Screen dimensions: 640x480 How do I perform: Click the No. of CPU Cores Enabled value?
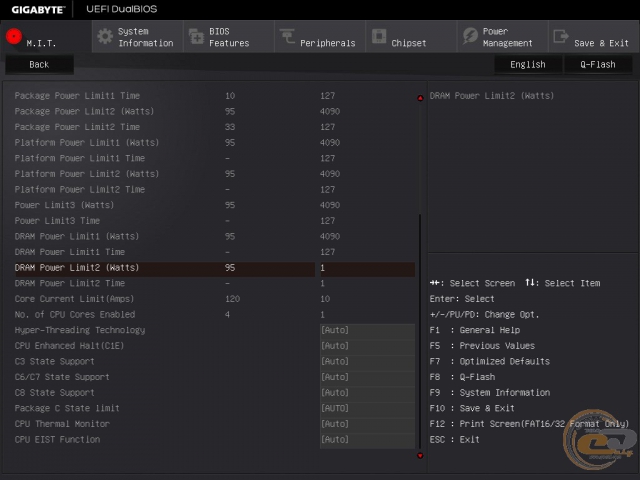tap(322, 315)
